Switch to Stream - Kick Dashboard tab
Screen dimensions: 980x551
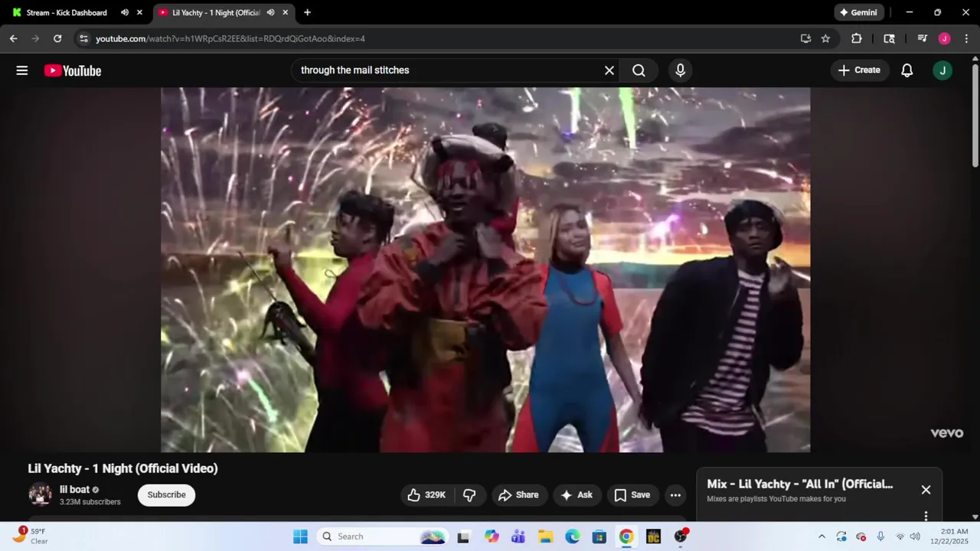(x=66, y=12)
